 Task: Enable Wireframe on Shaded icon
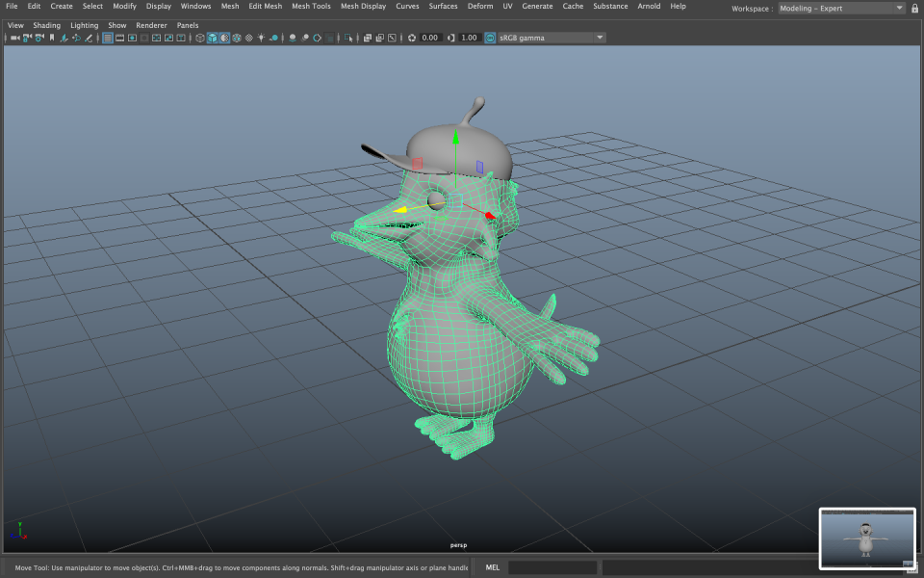(x=237, y=38)
